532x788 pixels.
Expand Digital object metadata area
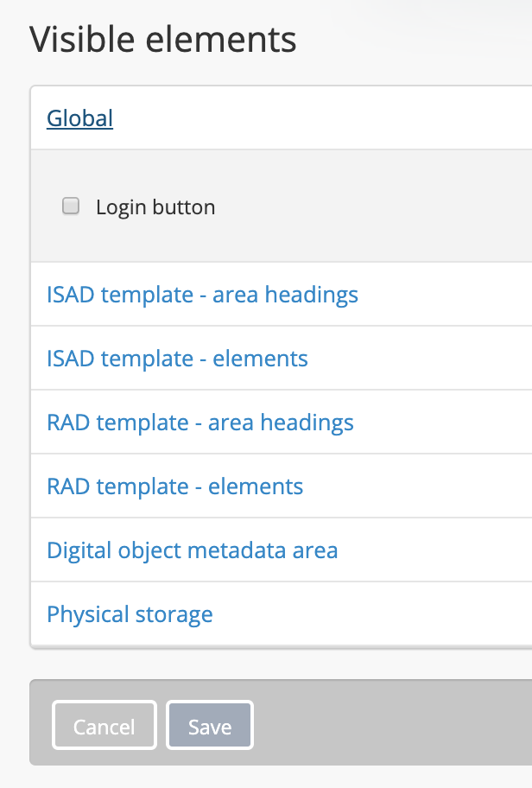192,550
